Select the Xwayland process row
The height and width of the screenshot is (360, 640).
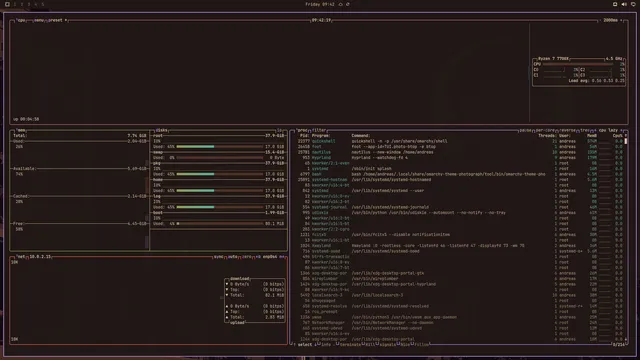pos(460,246)
